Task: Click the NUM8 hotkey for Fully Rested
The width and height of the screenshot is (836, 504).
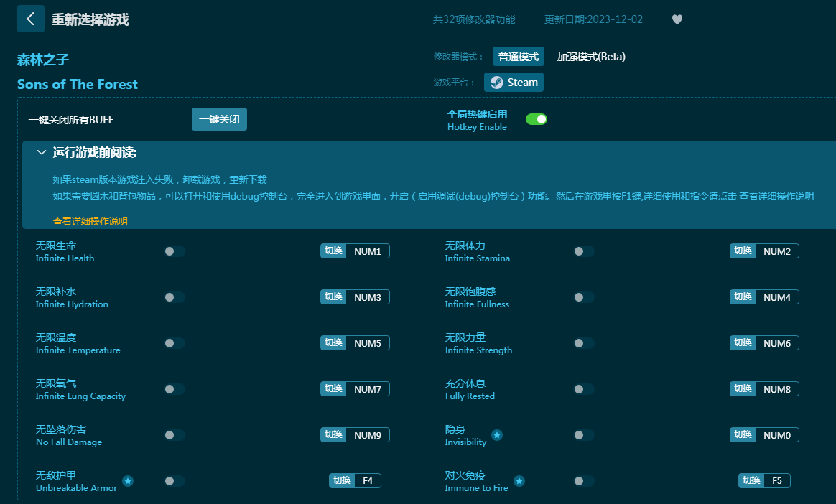Action: pyautogui.click(x=765, y=389)
